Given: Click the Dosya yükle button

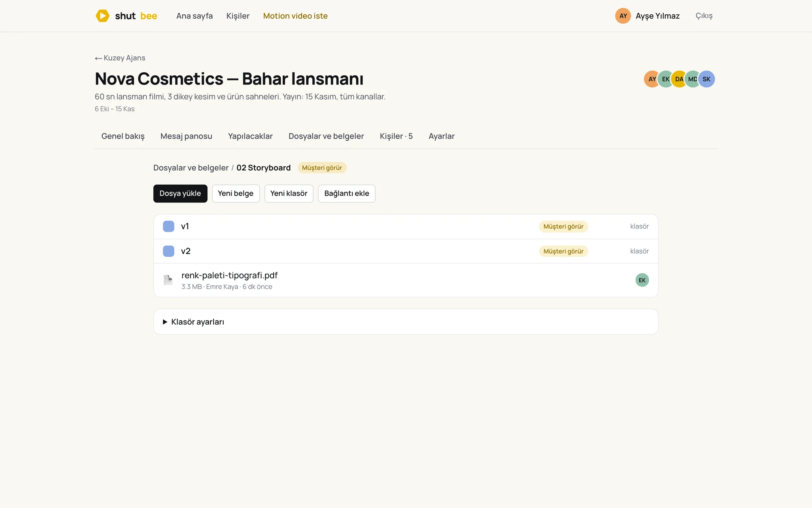Looking at the screenshot, I should tap(180, 193).
